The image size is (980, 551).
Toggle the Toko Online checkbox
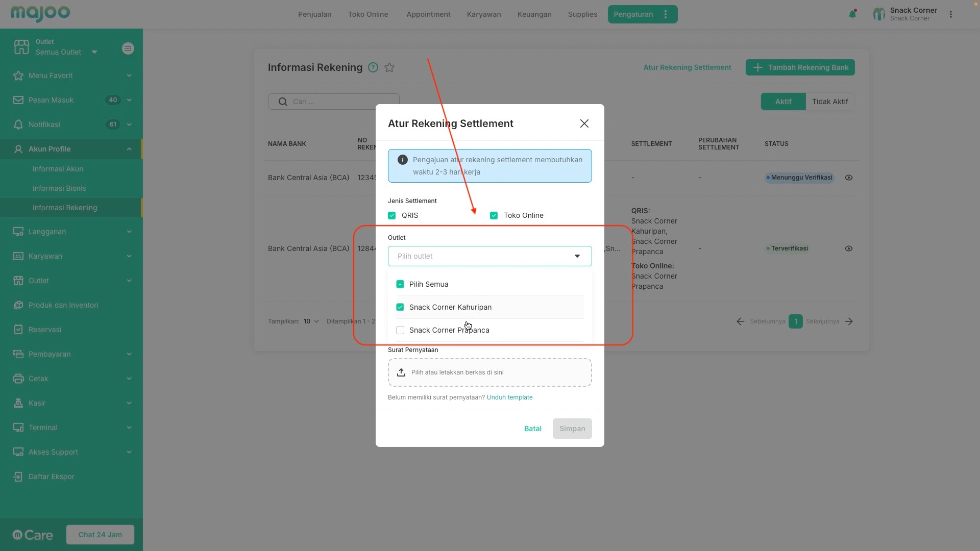point(494,215)
